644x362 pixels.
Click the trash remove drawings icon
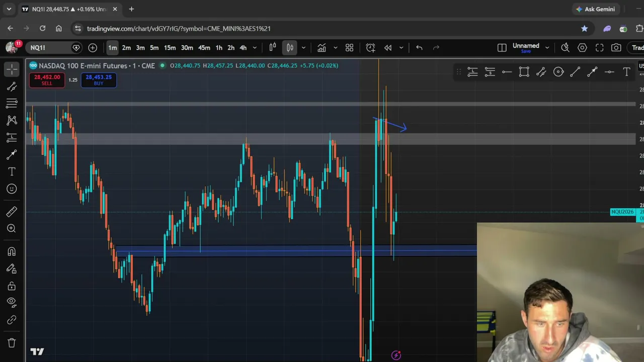tap(12, 343)
